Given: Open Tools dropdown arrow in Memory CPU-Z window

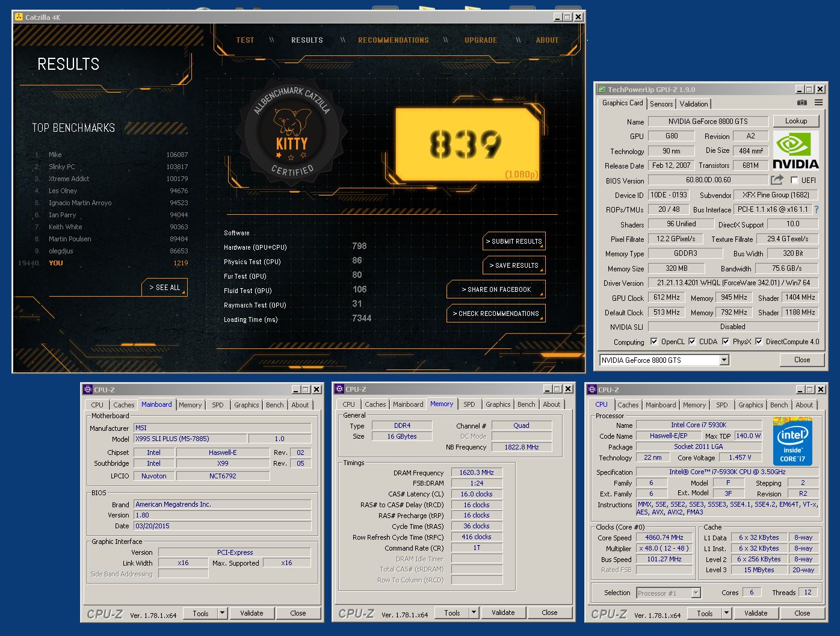Looking at the screenshot, I should pyautogui.click(x=474, y=613).
